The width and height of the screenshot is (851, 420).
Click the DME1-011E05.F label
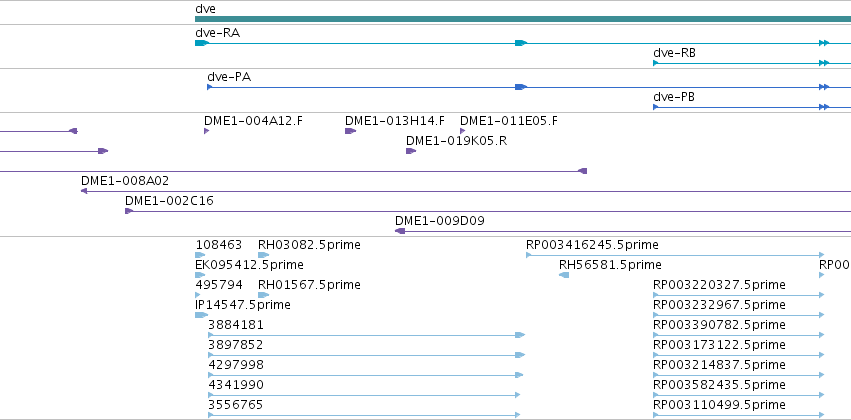pos(509,121)
